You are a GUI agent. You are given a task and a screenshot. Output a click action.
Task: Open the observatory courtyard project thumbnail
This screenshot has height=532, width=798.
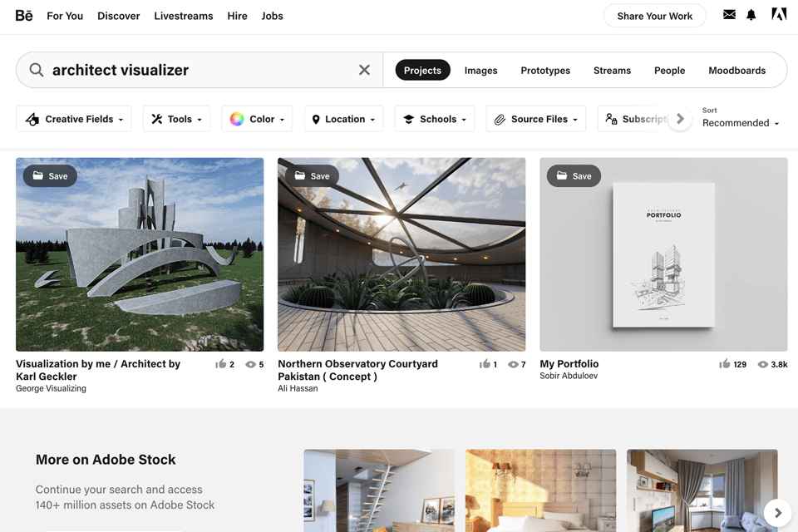coord(401,254)
